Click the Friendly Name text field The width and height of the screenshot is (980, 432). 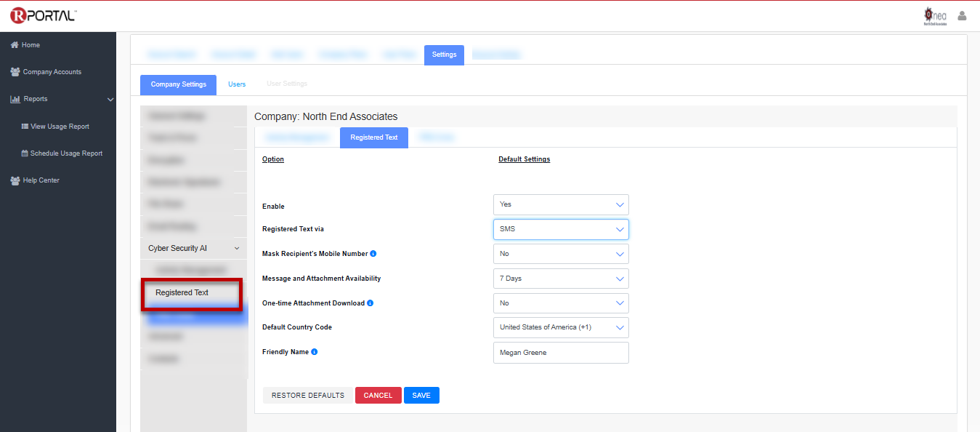560,353
